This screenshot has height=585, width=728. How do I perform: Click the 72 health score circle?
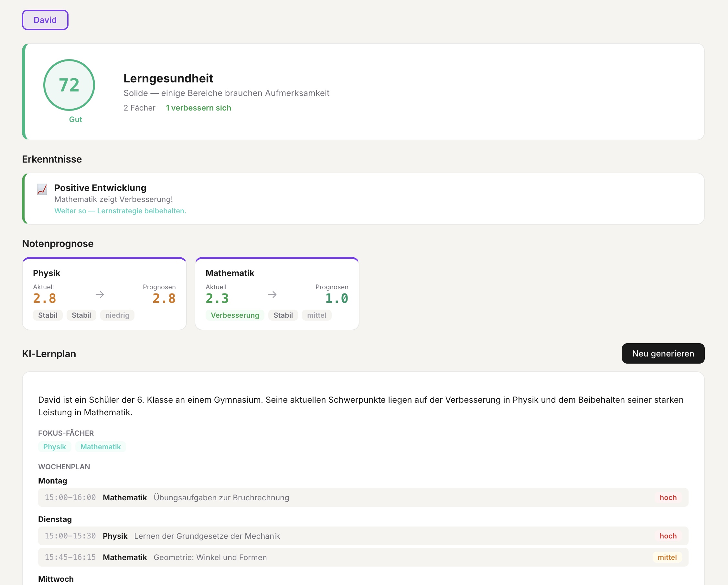(69, 85)
